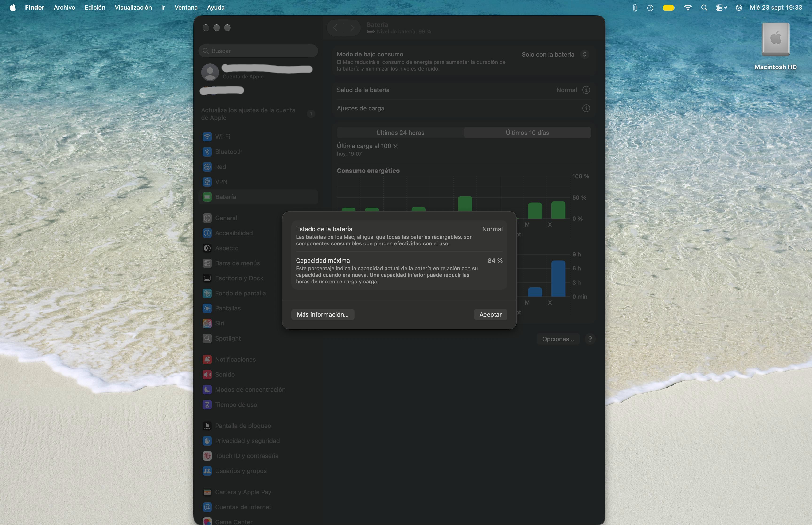Click the Más información… button
Screen dimensions: 812x525
click(x=323, y=315)
